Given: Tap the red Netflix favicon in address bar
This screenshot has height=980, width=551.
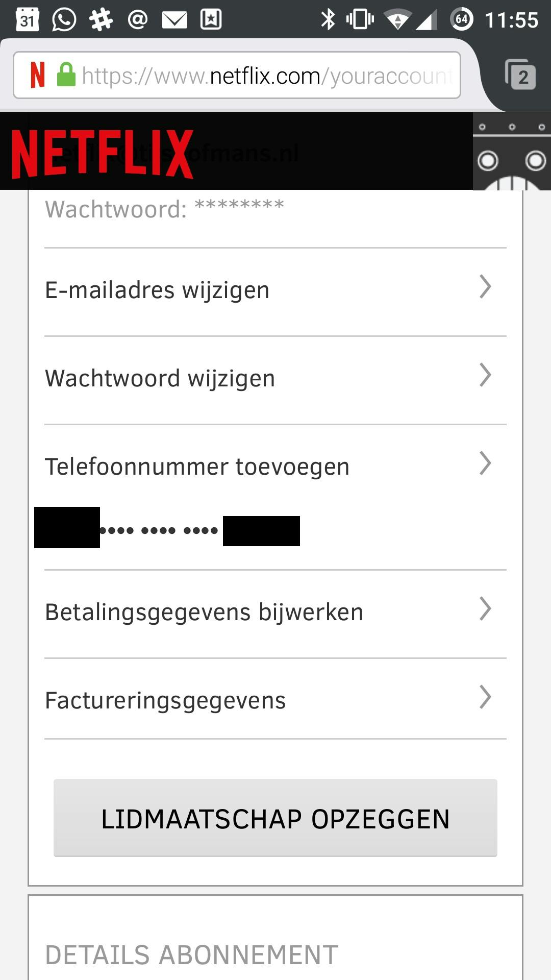Looking at the screenshot, I should click(38, 75).
